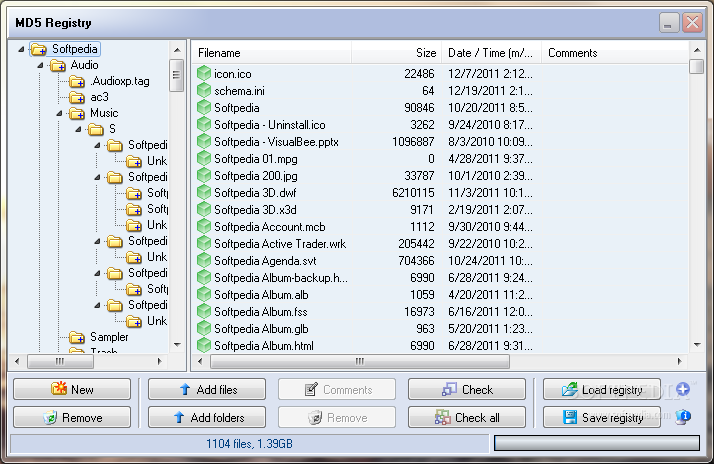714x464 pixels.
Task: Click the tree panel scroll-down arrow
Action: [177, 345]
